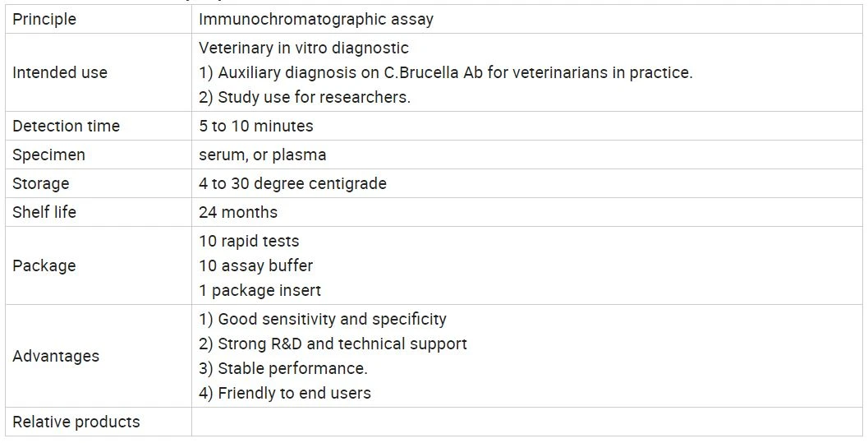Click the Shelf life label
Viewport: 868px width, 443px height.
click(x=44, y=212)
